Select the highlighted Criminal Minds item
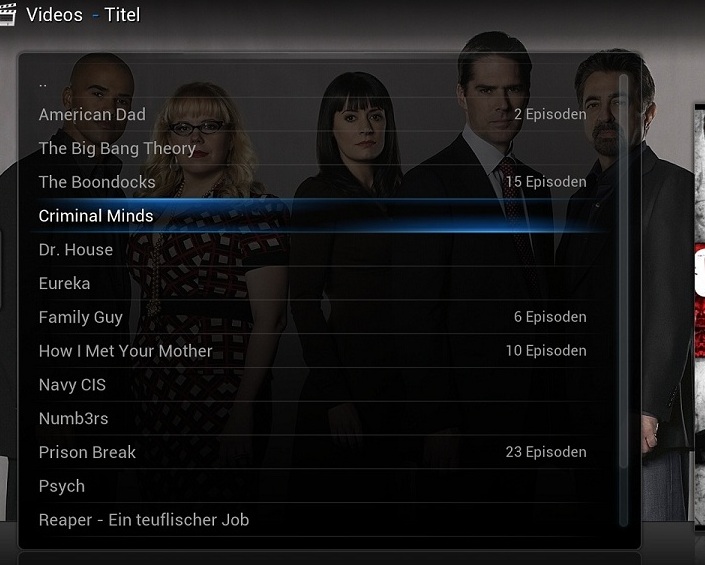The image size is (705, 565). (317, 216)
